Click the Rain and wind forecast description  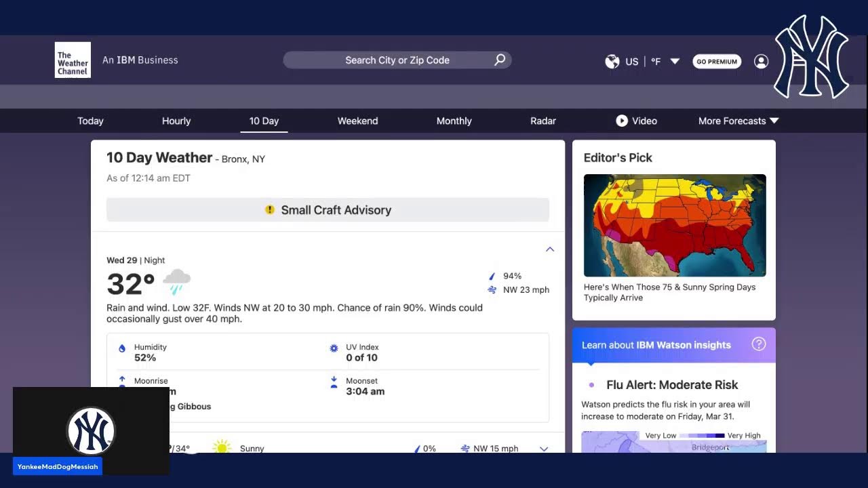click(294, 313)
